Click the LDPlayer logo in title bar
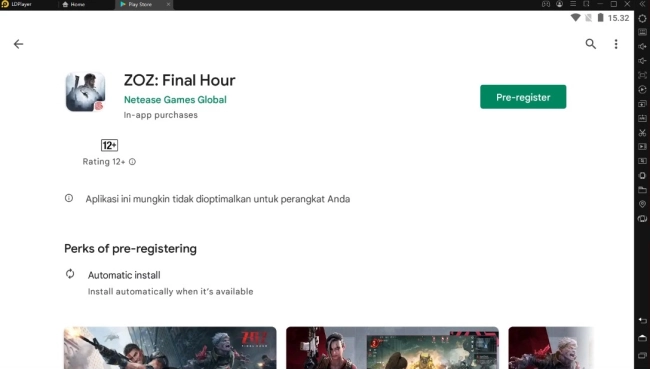The height and width of the screenshot is (369, 650). [x=5, y=4]
